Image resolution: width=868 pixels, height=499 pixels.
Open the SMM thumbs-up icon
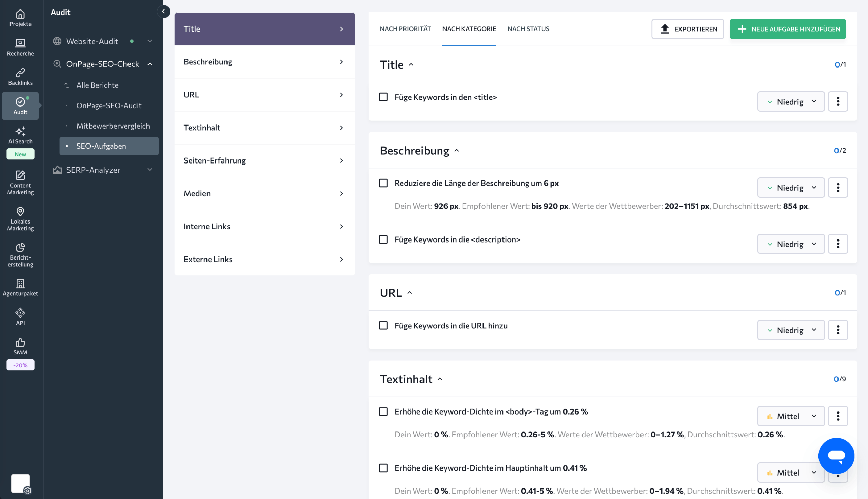click(20, 342)
